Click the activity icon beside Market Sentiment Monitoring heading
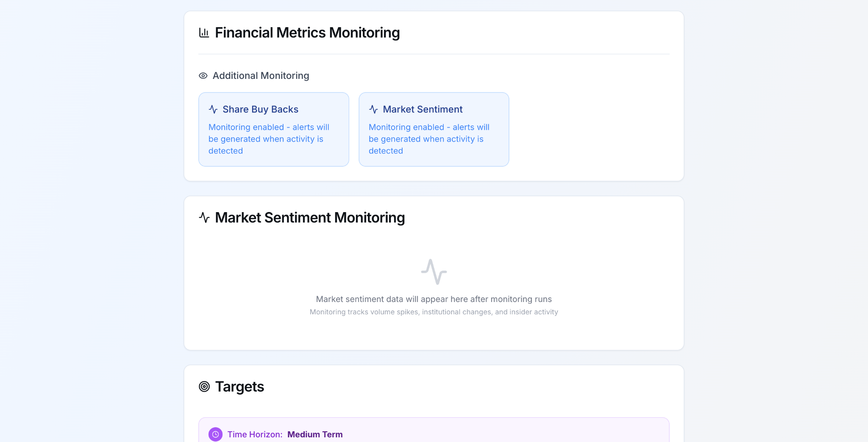868x442 pixels. 204,218
